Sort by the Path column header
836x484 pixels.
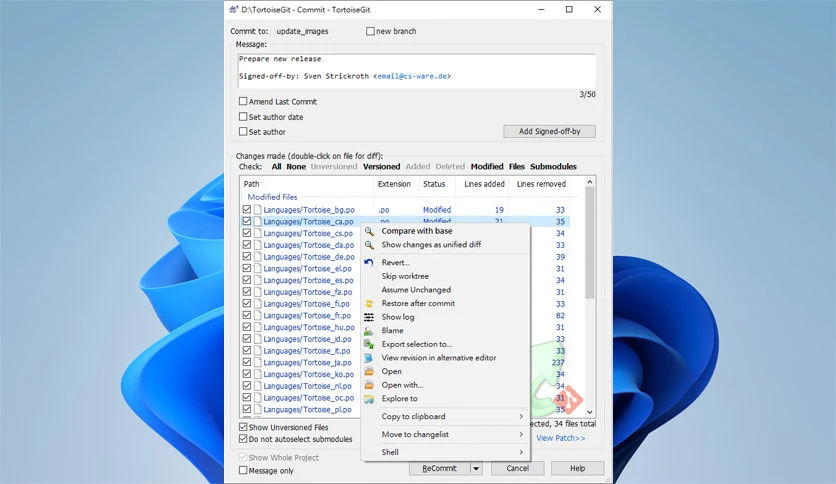(x=307, y=184)
